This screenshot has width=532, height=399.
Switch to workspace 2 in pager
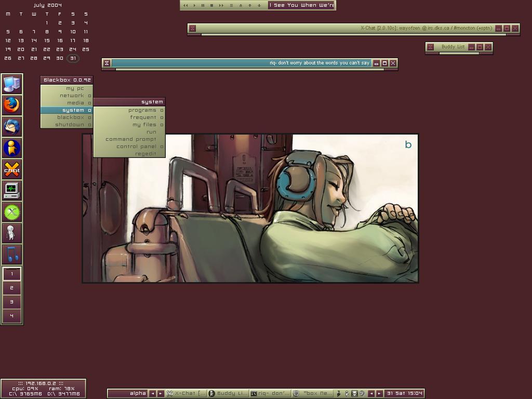click(12, 288)
